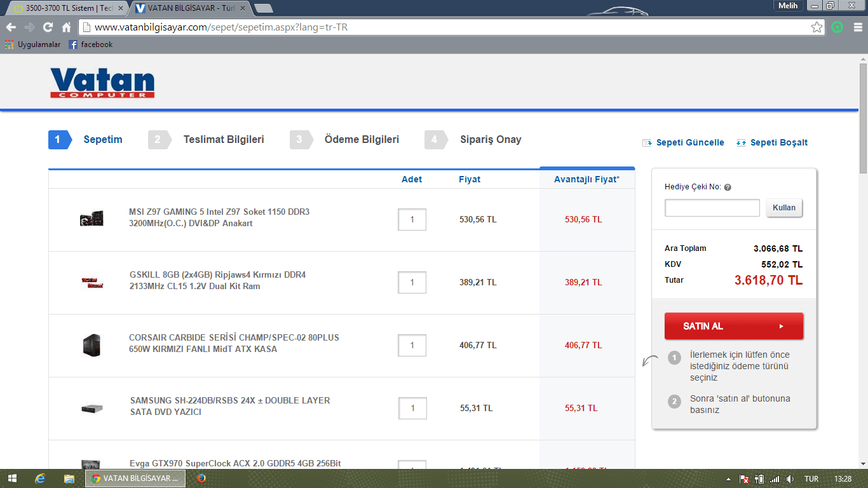Switch to the 3500-3700 TL Sistem tab

68,8
